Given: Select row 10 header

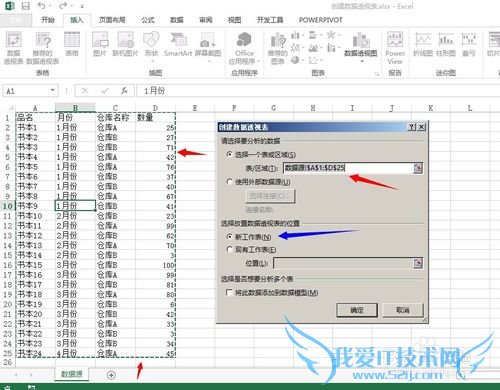Looking at the screenshot, I should click(8, 206).
